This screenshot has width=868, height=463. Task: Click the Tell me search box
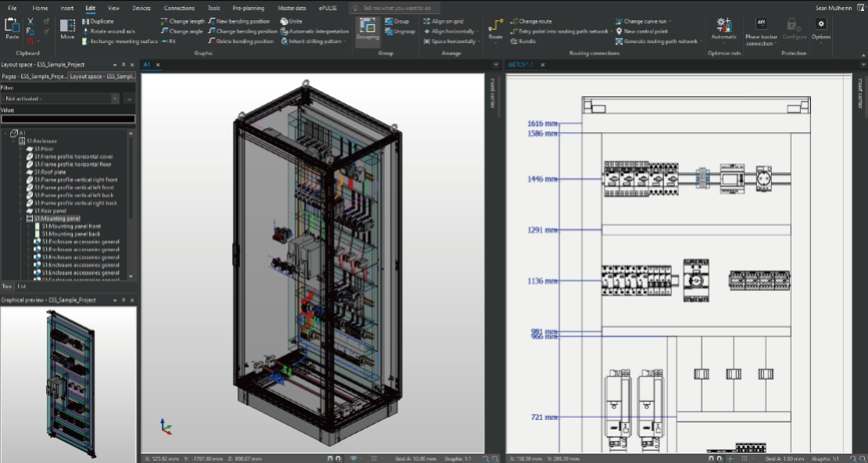395,8
